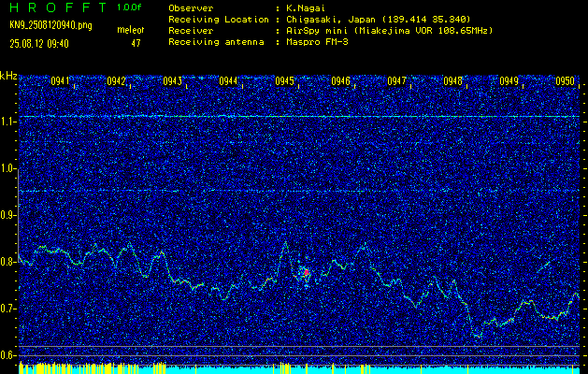Click the 0942 time marker
This screenshot has height=374, width=588.
pos(116,81)
